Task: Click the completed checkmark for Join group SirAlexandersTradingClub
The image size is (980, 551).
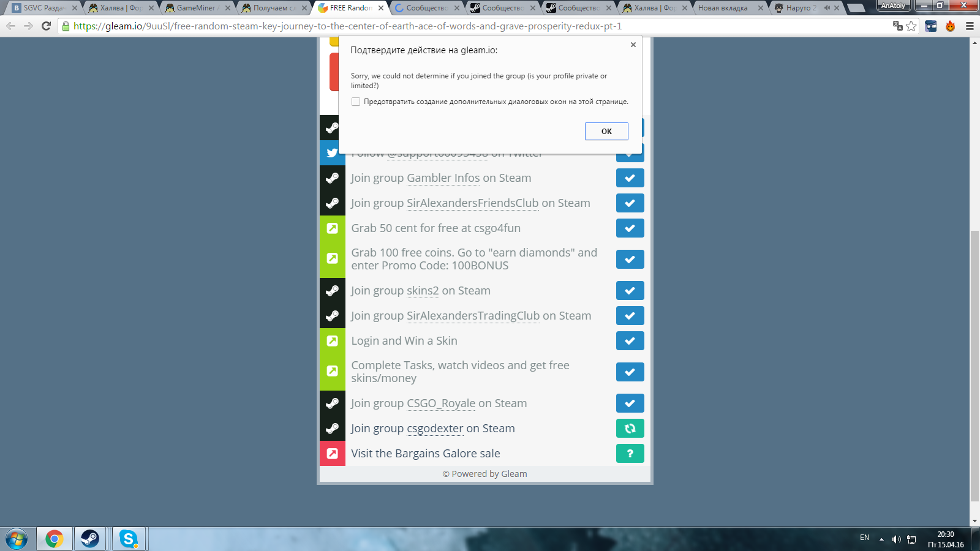Action: click(630, 316)
